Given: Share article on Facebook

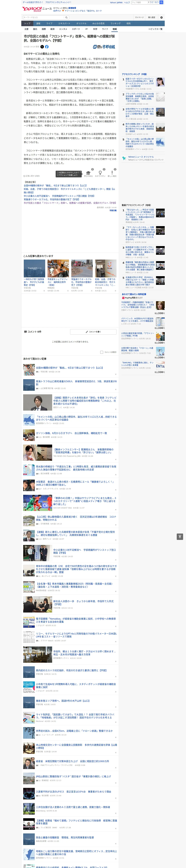Looking at the screenshot, I should click(47, 47).
